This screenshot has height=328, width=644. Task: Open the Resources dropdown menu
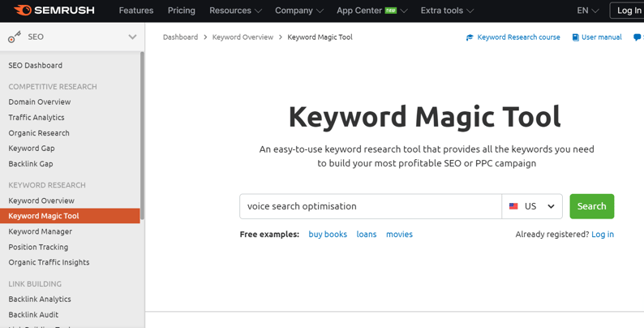(x=235, y=11)
